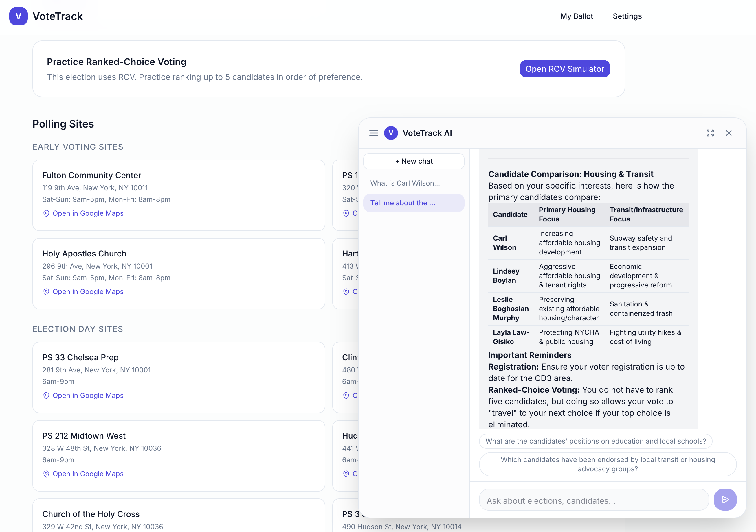Click map pin icon for Holy Apostles Church
The width and height of the screenshot is (756, 532).
click(46, 291)
